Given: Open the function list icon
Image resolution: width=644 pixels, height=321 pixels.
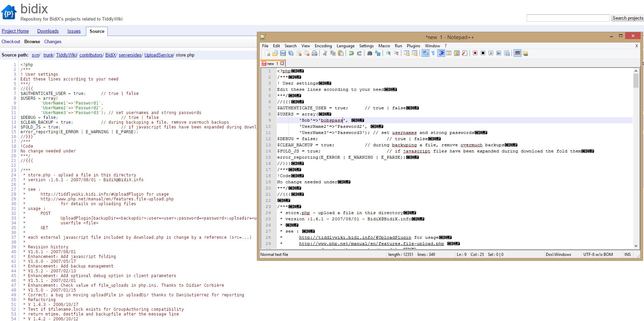Looking at the screenshot, I should point(465,53).
